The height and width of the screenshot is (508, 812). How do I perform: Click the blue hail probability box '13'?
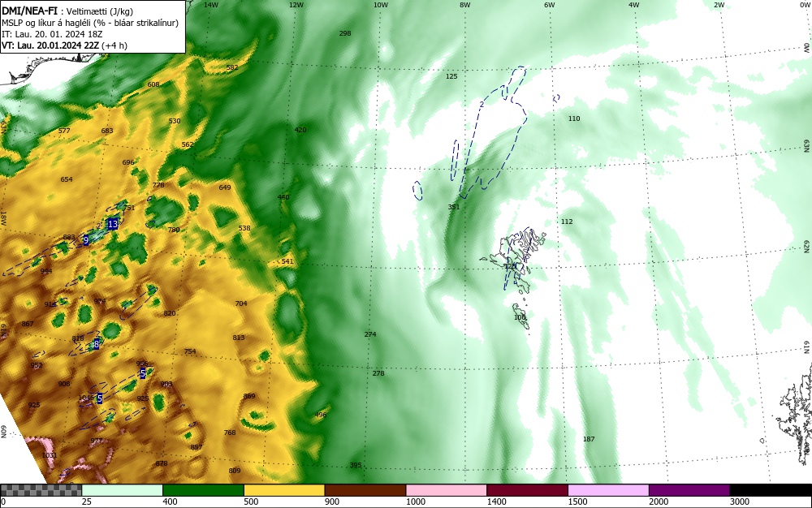click(x=112, y=224)
